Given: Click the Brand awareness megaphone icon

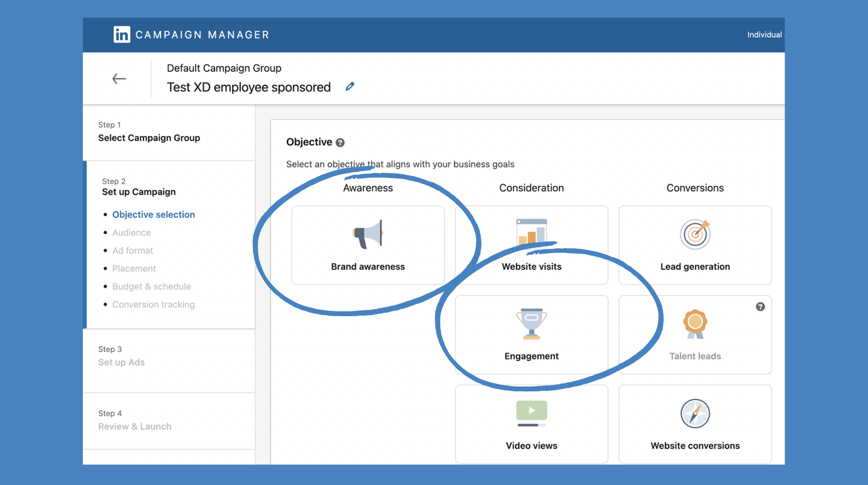Looking at the screenshot, I should (368, 235).
